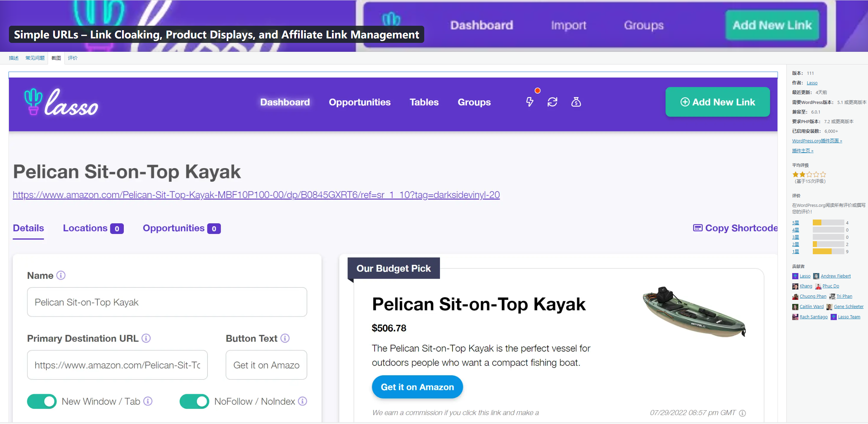Click the kayak product image
The height and width of the screenshot is (424, 868).
[694, 311]
